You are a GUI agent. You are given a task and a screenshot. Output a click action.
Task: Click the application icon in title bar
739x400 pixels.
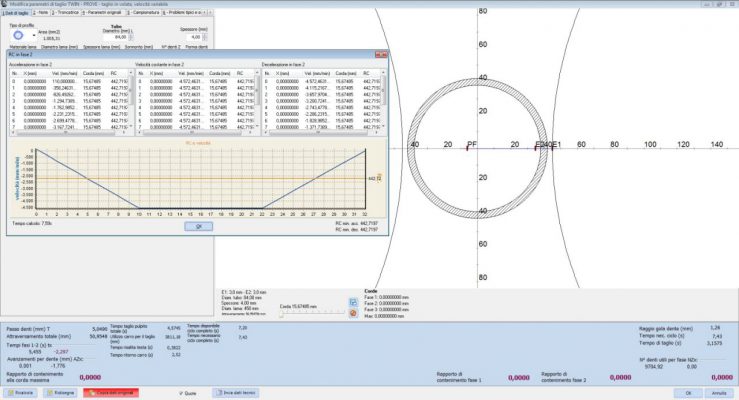(x=5, y=4)
